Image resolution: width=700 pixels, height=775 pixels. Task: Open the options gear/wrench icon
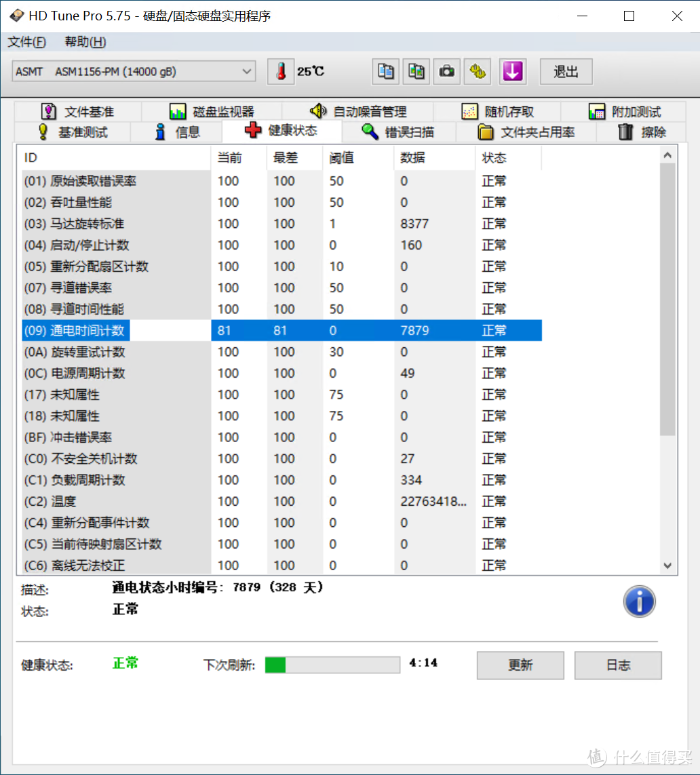point(478,71)
